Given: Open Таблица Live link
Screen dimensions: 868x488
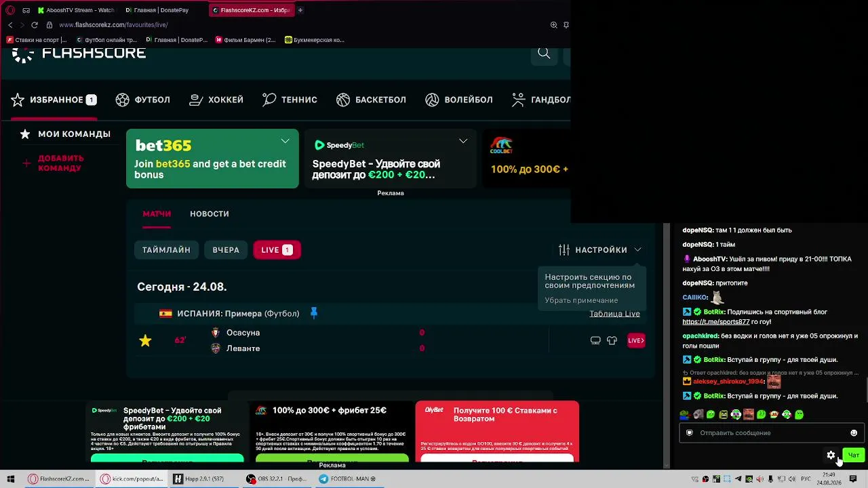Looking at the screenshot, I should (x=614, y=314).
